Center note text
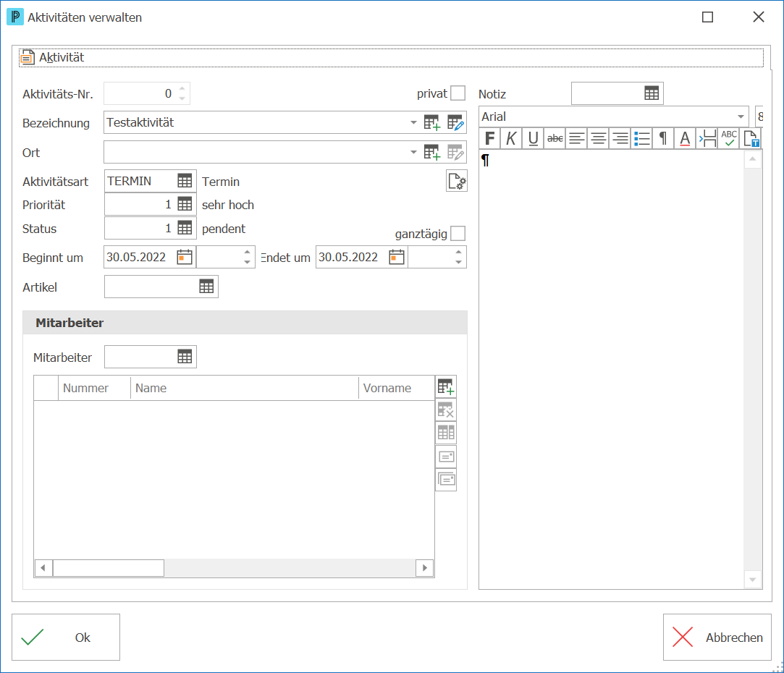784x673 pixels. 599,138
